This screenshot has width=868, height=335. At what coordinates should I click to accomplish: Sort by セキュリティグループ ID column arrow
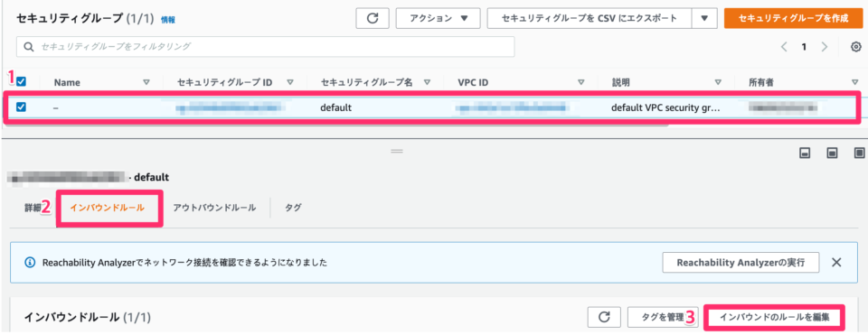click(290, 82)
